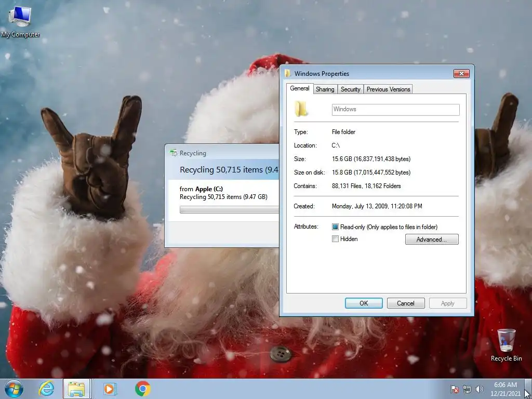Click the Apply button
This screenshot has height=399, width=532.
click(447, 303)
